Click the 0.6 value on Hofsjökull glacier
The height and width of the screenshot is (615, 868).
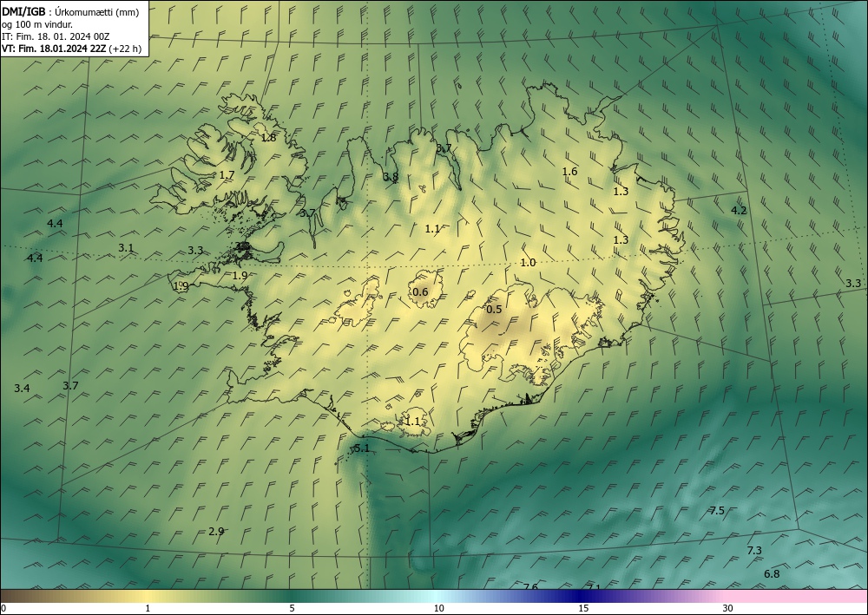click(x=421, y=292)
